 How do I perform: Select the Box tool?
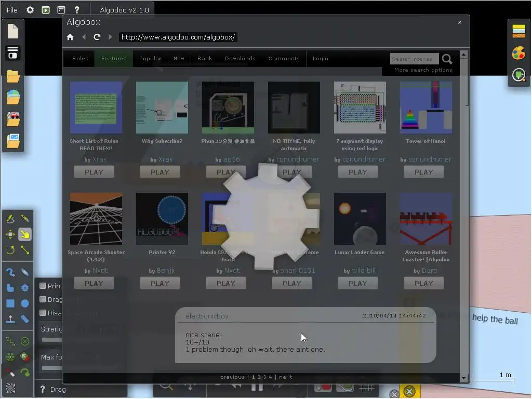pyautogui.click(x=10, y=303)
